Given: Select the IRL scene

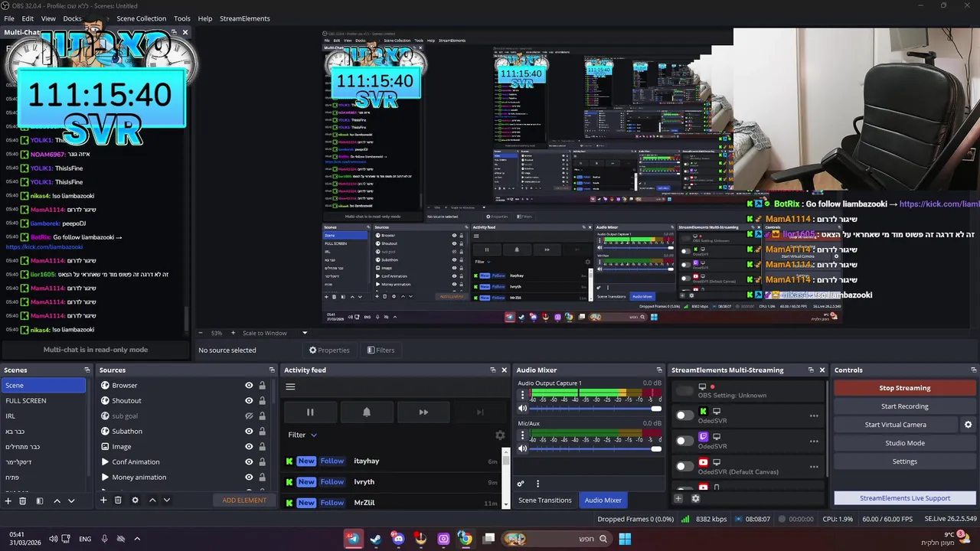Looking at the screenshot, I should coord(44,416).
